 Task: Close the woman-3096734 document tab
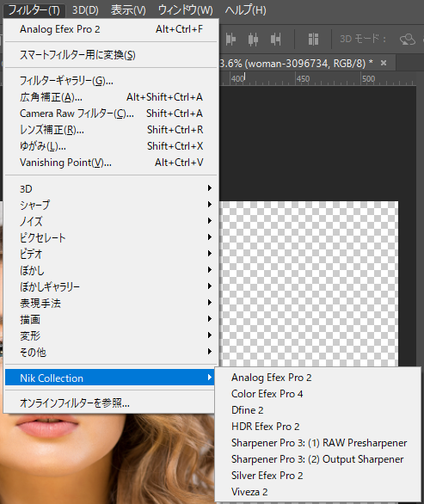pyautogui.click(x=384, y=63)
